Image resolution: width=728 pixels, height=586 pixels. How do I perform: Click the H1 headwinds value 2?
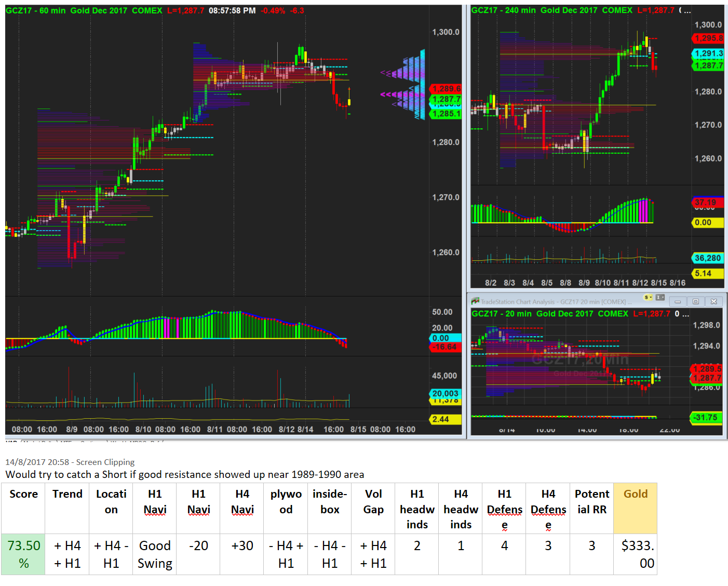(x=416, y=554)
